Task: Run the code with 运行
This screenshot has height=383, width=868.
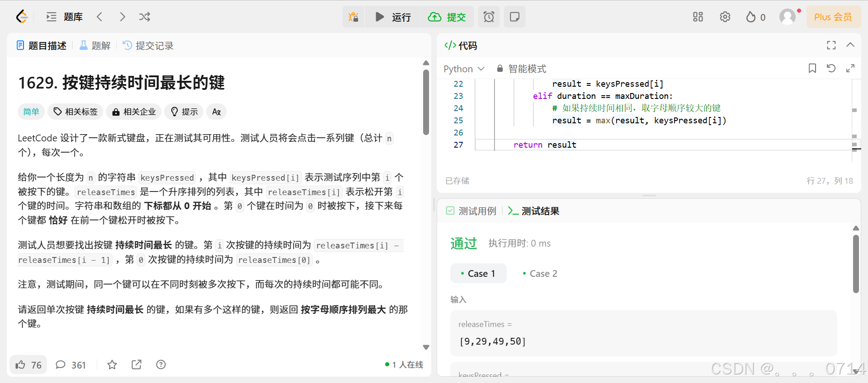Action: coord(393,17)
